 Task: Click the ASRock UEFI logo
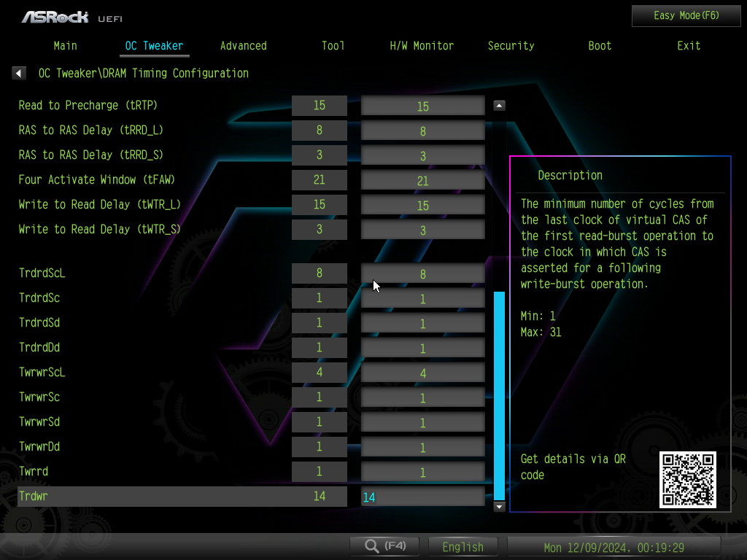[72, 17]
